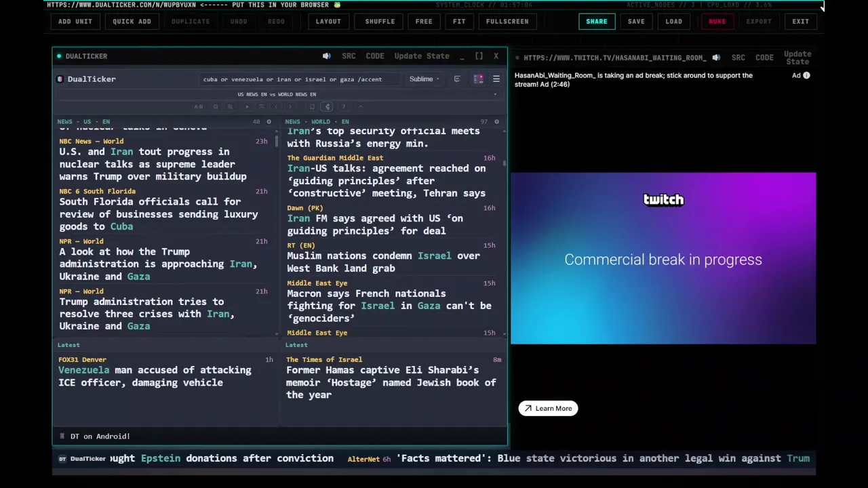Click the SHUFFLE menu item
This screenshot has width=868, height=488.
(x=380, y=21)
